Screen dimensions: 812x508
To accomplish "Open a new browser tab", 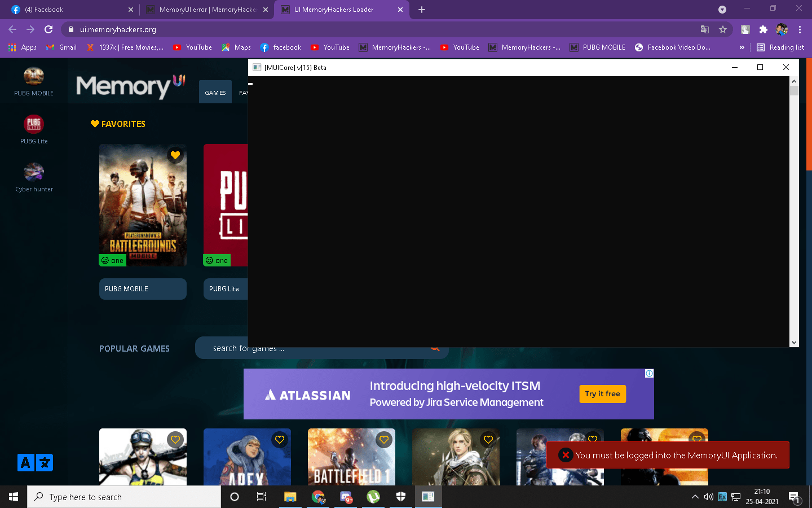I will [422, 10].
